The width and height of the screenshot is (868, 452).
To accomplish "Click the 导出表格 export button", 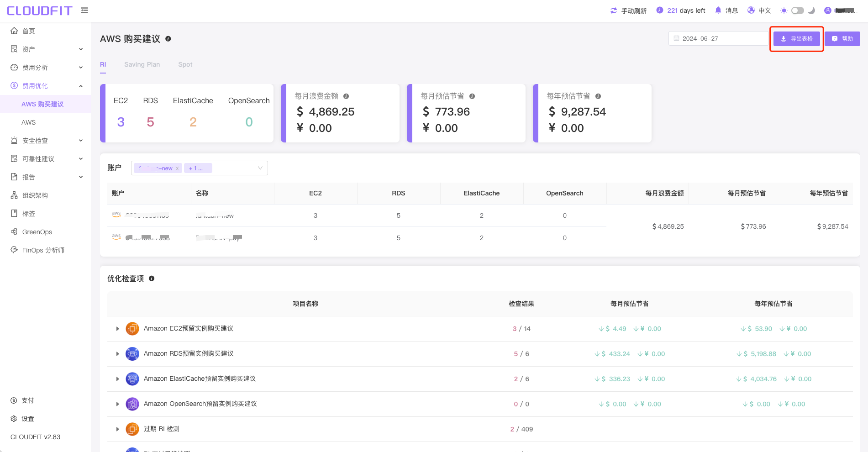I will [797, 39].
